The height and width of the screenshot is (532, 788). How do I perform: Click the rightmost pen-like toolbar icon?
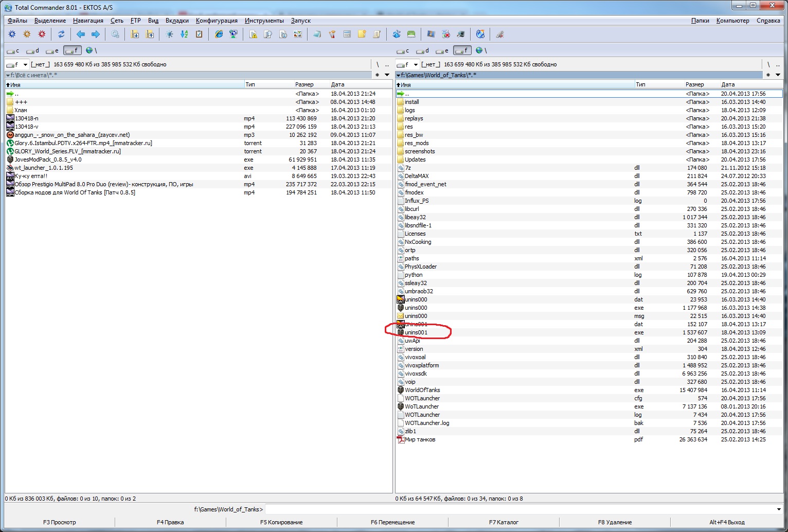pyautogui.click(x=499, y=34)
